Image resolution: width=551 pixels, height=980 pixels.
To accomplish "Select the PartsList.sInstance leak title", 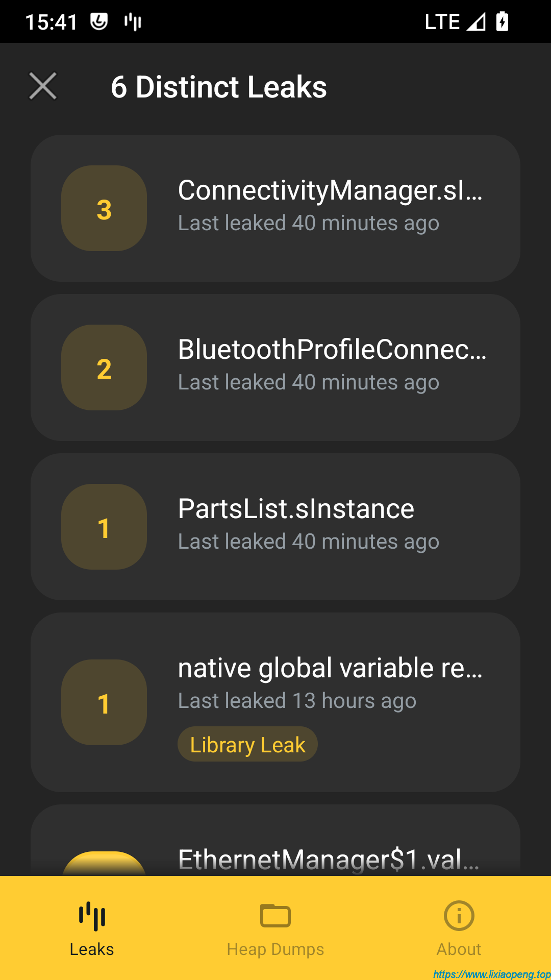I will pyautogui.click(x=296, y=509).
